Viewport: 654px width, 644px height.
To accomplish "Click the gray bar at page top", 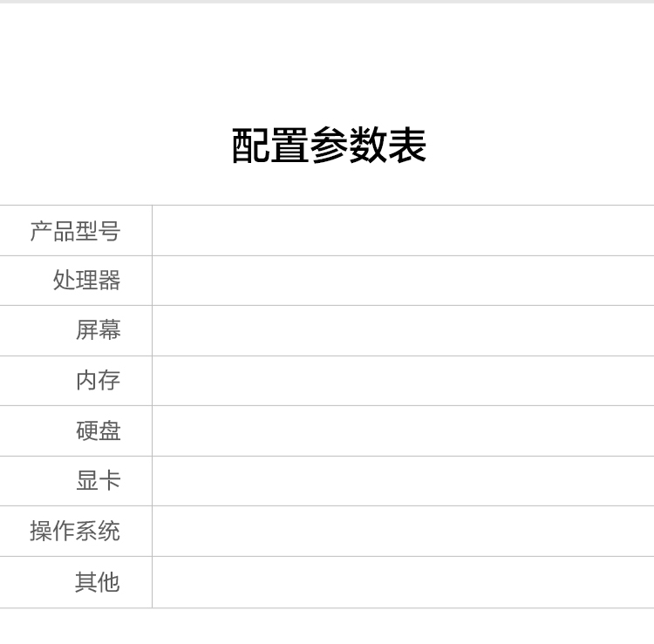I will [327, 2].
